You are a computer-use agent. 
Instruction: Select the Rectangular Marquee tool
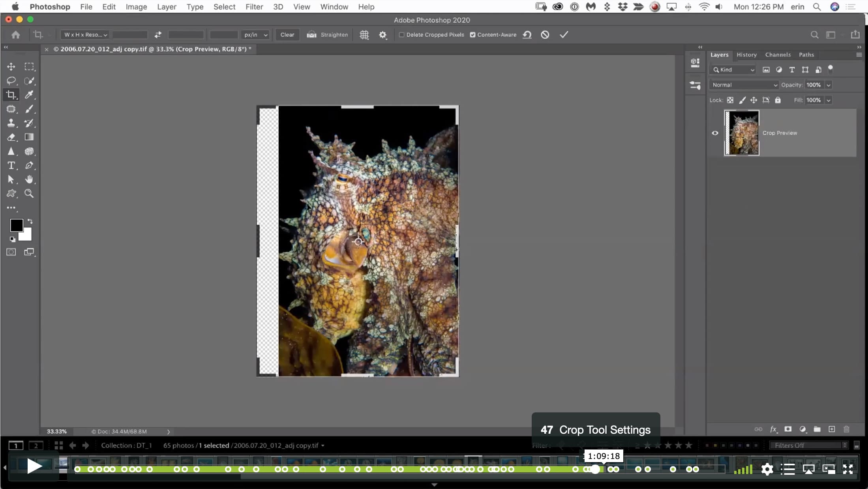tap(29, 67)
